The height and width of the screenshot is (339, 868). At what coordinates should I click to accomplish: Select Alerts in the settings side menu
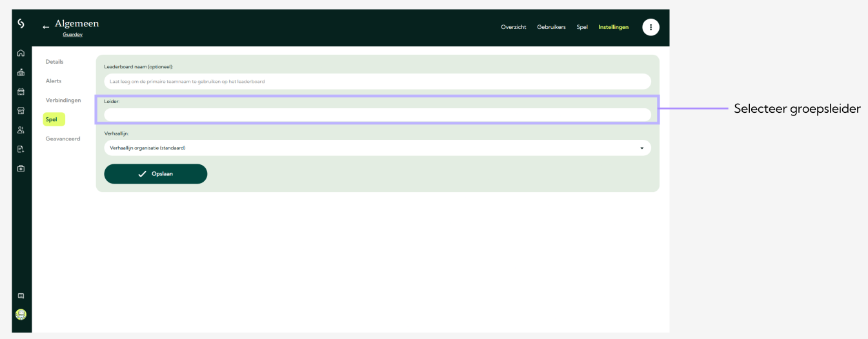[54, 81]
